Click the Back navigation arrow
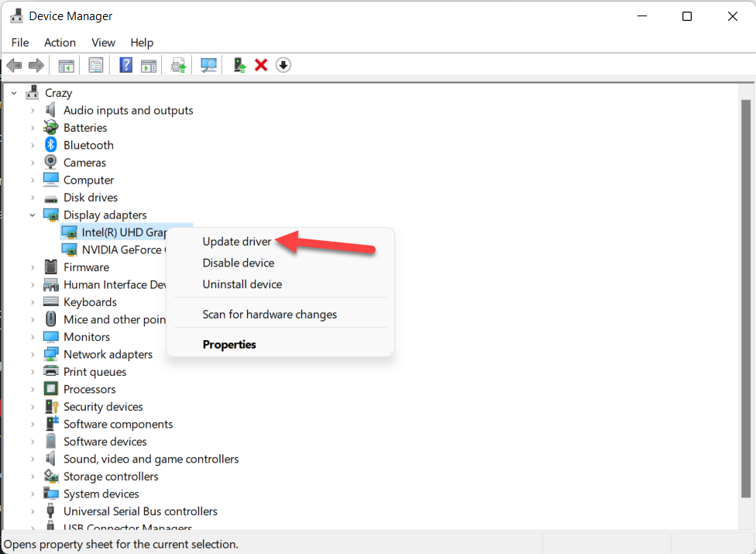 tap(13, 65)
